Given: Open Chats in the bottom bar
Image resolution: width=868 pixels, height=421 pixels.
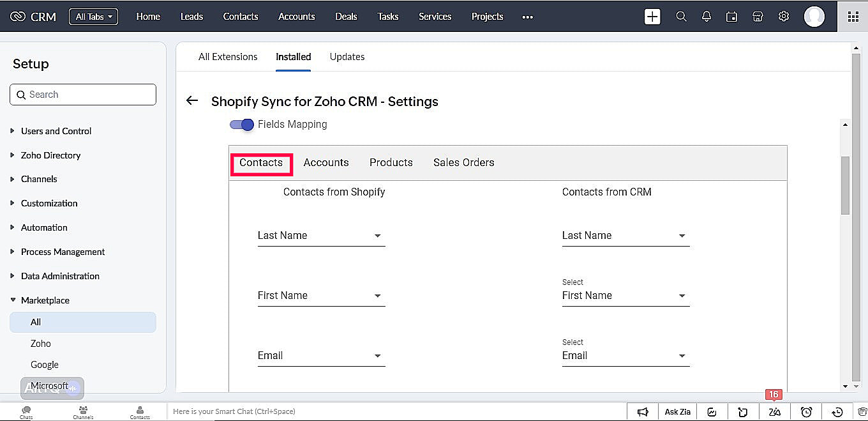Looking at the screenshot, I should click(x=26, y=412).
